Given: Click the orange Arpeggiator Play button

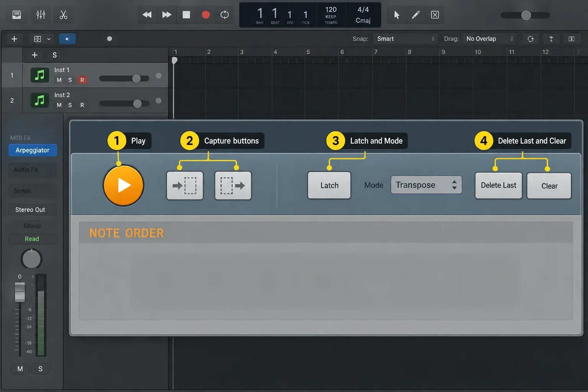Looking at the screenshot, I should click(124, 186).
